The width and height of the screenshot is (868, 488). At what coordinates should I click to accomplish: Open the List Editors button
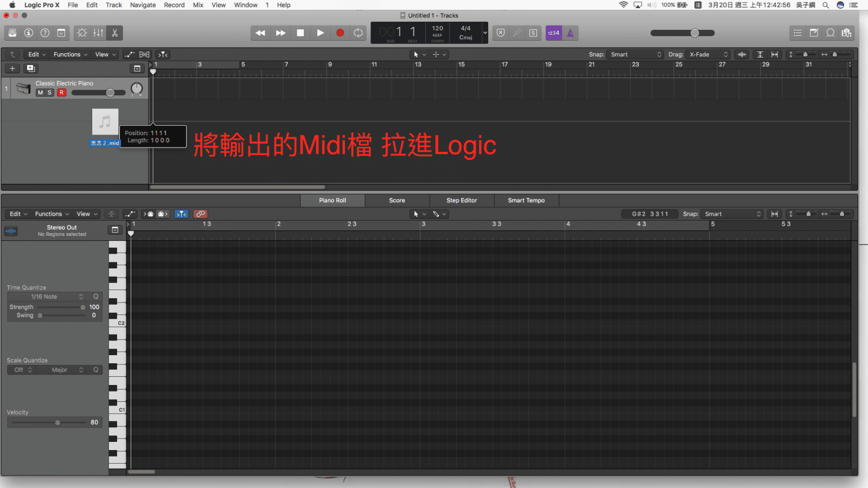(x=797, y=33)
